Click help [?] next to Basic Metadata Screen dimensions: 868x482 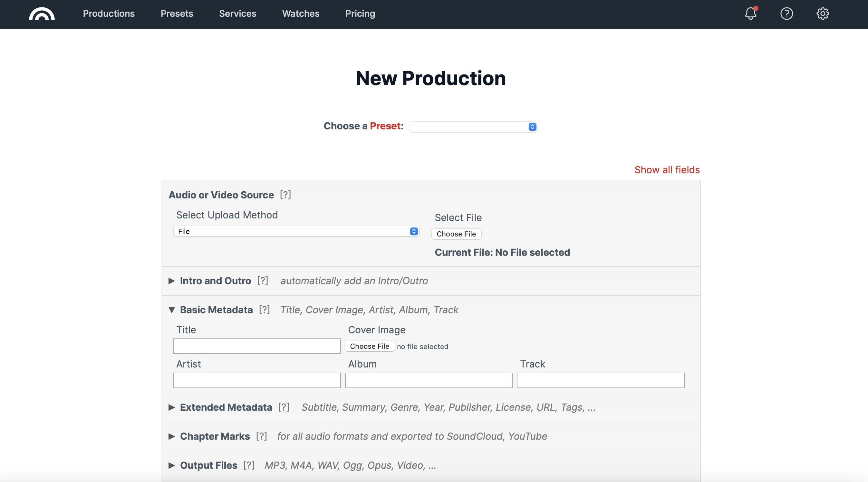264,310
